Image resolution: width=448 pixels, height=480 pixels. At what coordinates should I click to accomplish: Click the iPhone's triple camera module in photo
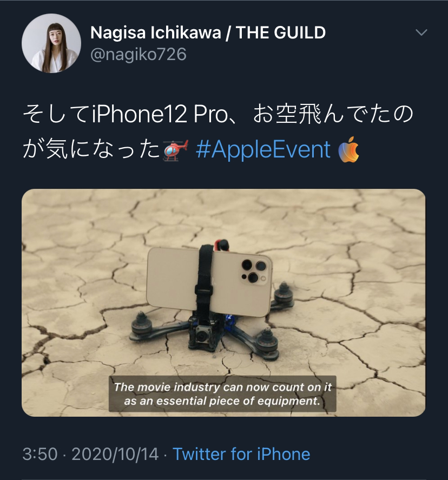(254, 271)
